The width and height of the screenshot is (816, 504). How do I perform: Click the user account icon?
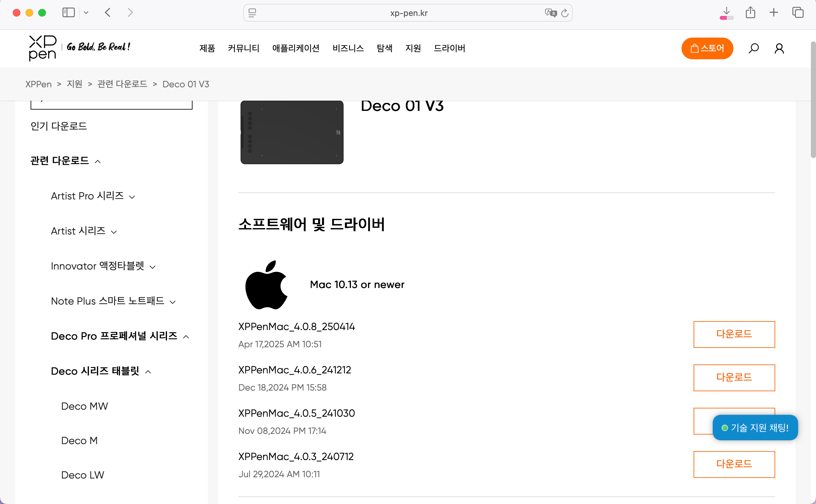tap(779, 49)
